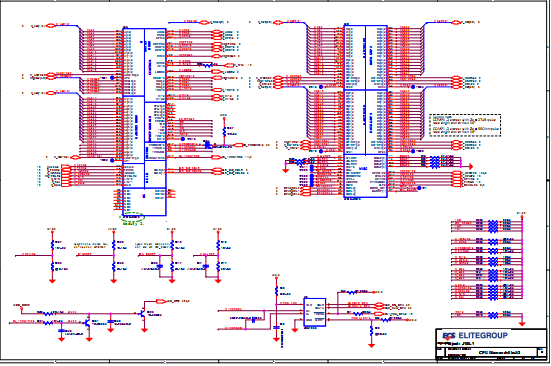Click the MISC section of the right CPU block
Viewport: 551px width, 366px height.
(x=365, y=176)
